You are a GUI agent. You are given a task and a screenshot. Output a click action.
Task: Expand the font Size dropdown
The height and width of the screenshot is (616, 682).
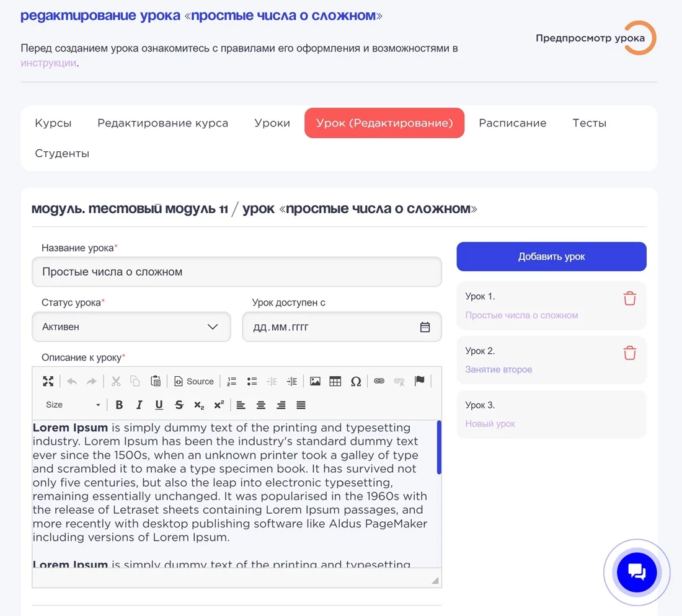[72, 405]
